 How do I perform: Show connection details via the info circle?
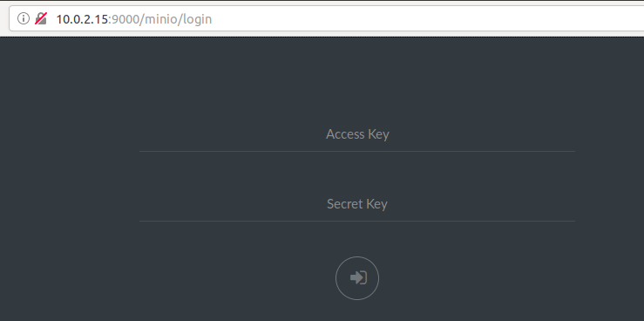coord(24,18)
